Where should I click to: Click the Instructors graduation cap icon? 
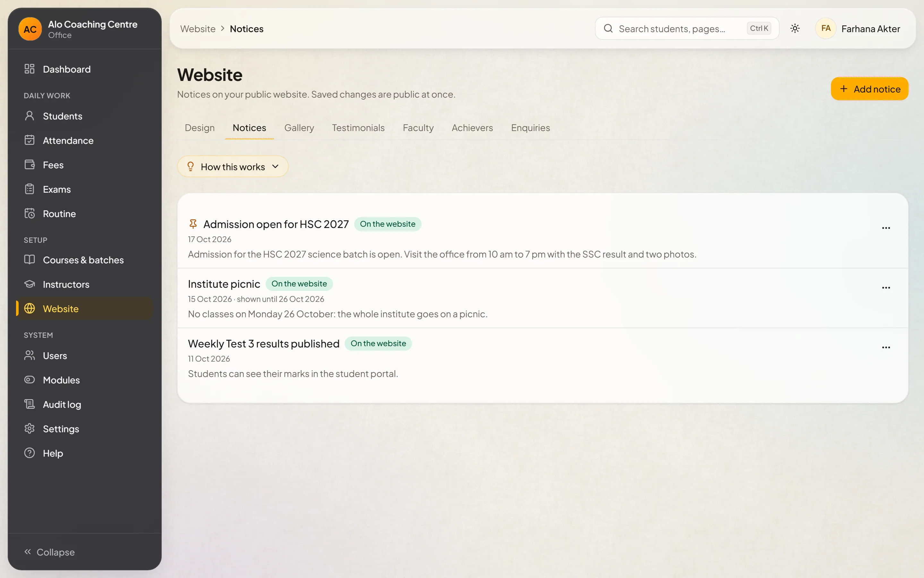[30, 284]
